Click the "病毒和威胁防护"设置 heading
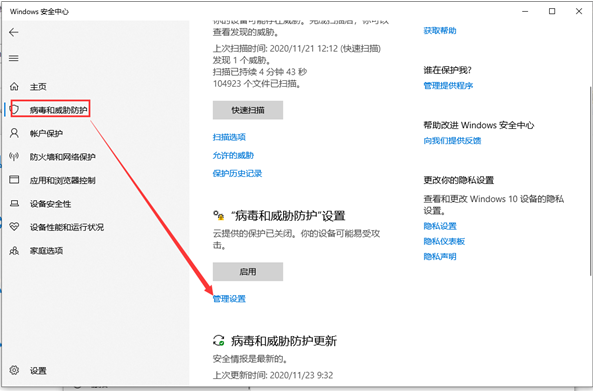Screen dimensions: 593x392 (x=288, y=216)
